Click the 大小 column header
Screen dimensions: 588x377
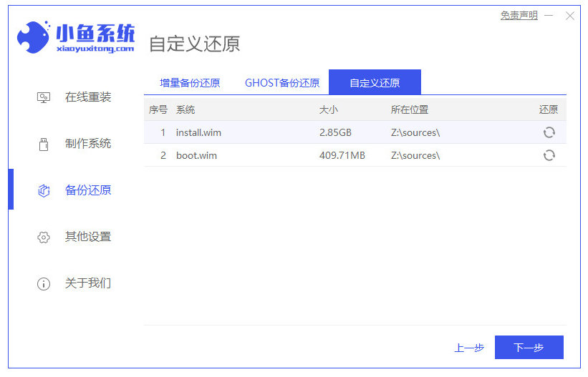(x=328, y=109)
